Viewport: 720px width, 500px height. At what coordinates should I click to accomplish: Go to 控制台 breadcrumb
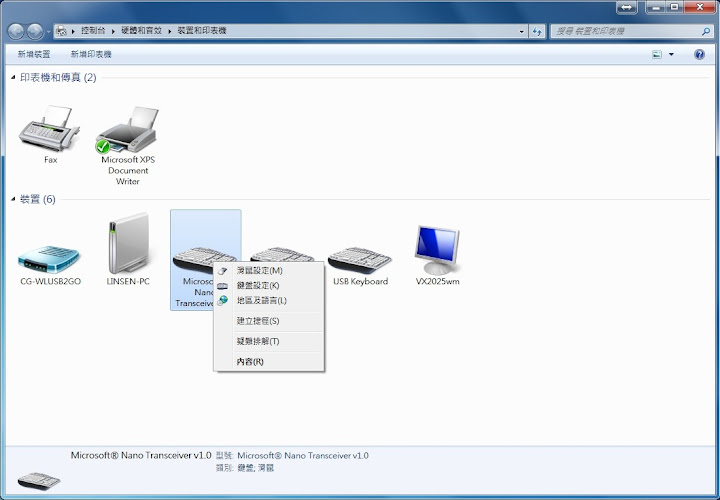tap(93, 31)
